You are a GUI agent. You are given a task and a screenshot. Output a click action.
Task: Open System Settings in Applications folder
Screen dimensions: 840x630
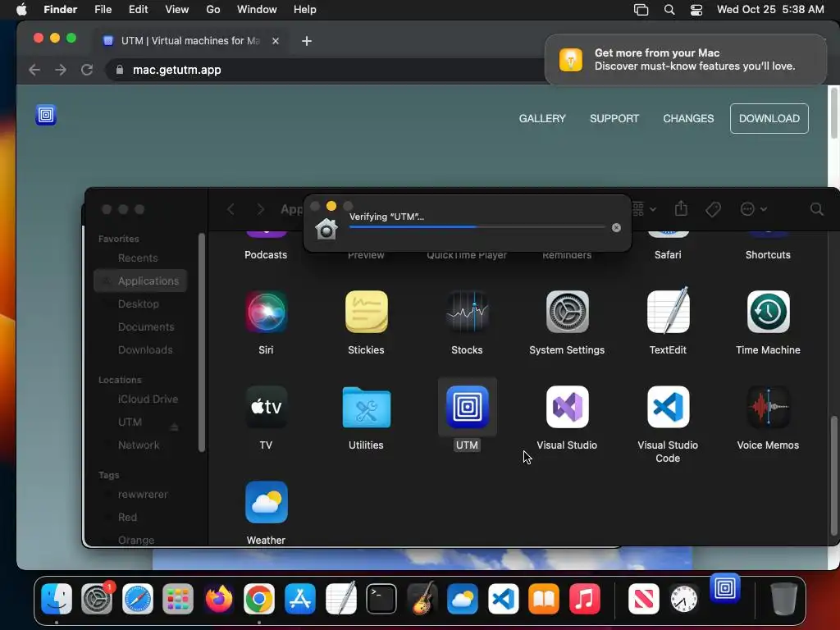click(568, 312)
